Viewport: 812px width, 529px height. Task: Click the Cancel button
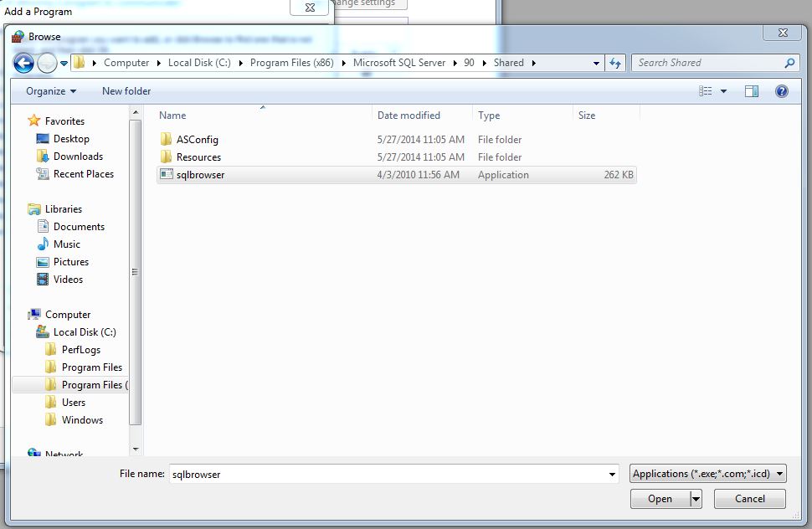click(749, 499)
